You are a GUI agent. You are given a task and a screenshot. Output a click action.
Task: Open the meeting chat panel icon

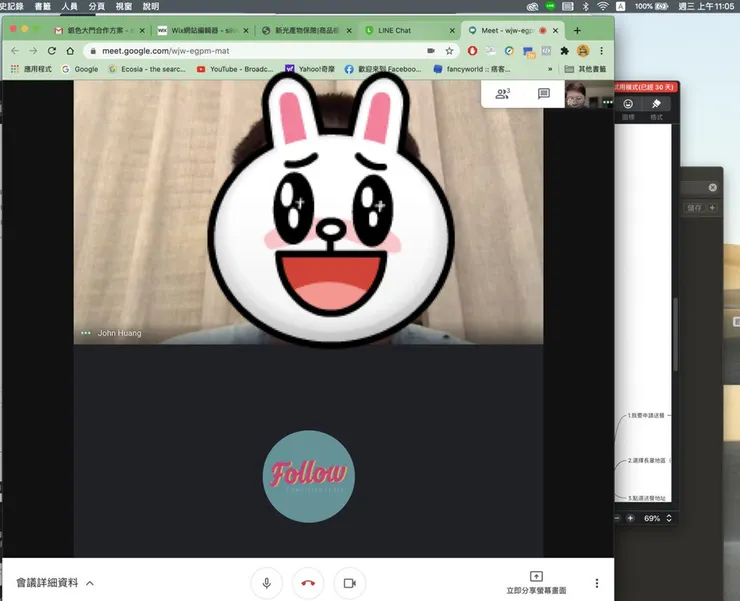tap(544, 93)
